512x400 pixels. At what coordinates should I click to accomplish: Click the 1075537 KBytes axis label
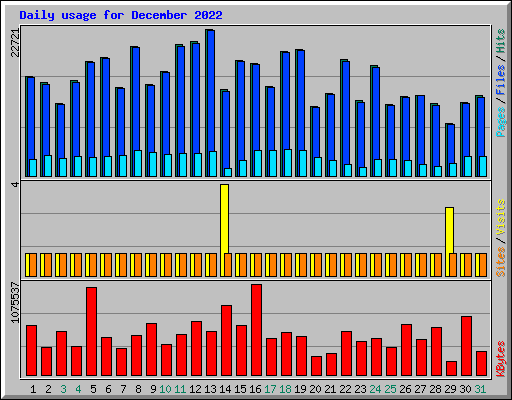[x=15, y=302]
